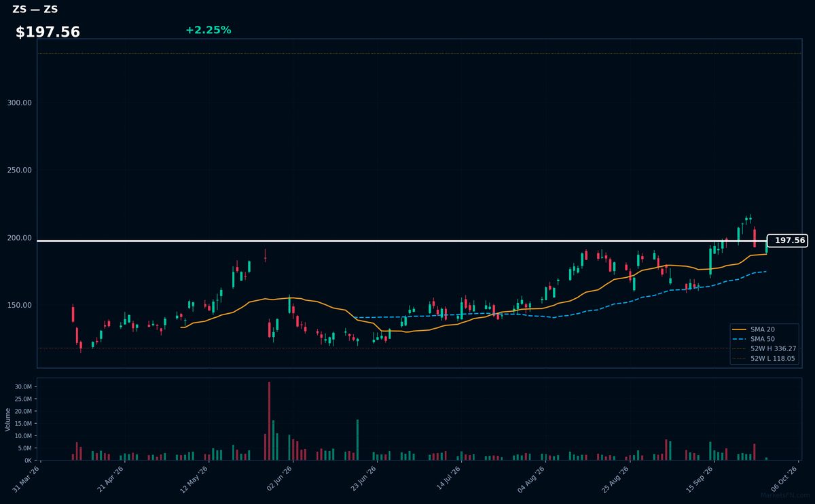The height and width of the screenshot is (504, 815).
Task: Click the Volume axis title
Action: [x=8, y=419]
